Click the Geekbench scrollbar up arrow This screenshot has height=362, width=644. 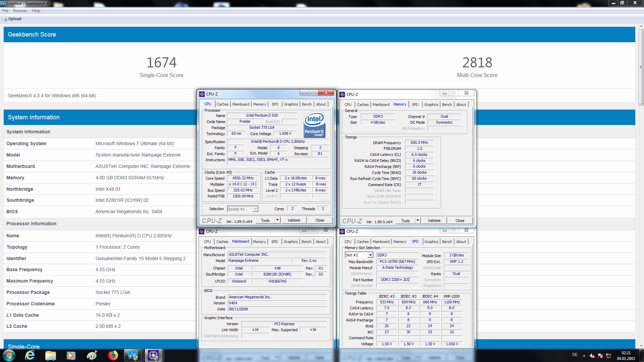(x=641, y=27)
